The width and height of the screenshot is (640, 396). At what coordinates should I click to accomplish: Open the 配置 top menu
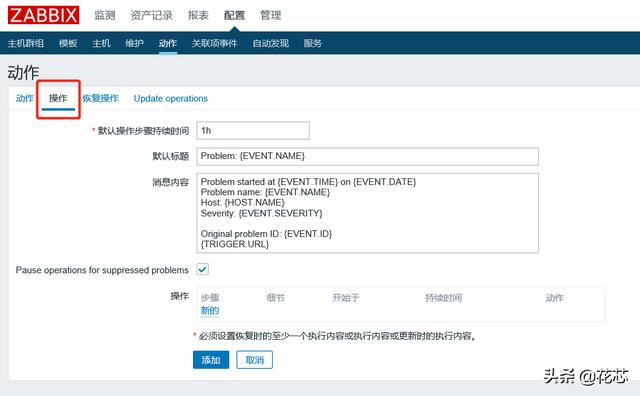234,16
